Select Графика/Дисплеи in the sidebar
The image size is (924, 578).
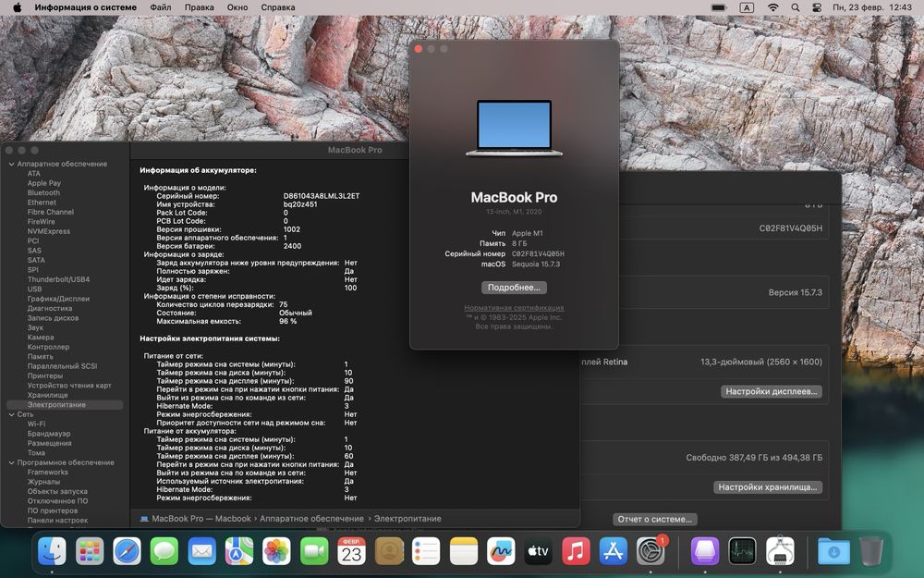[x=58, y=299]
